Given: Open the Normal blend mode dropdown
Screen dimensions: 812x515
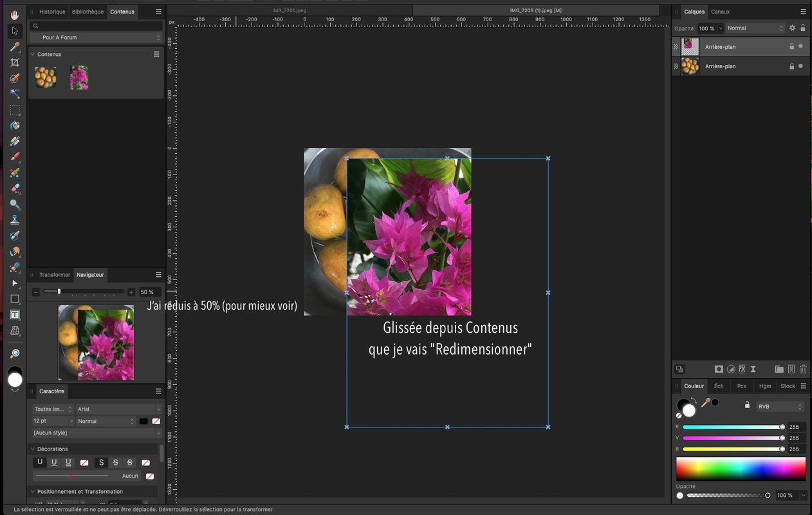Looking at the screenshot, I should pos(755,28).
